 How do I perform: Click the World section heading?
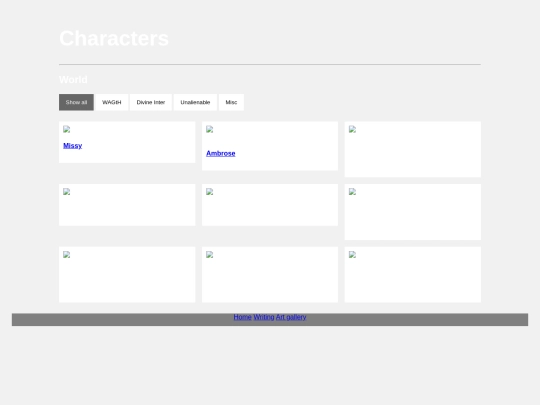tap(73, 80)
